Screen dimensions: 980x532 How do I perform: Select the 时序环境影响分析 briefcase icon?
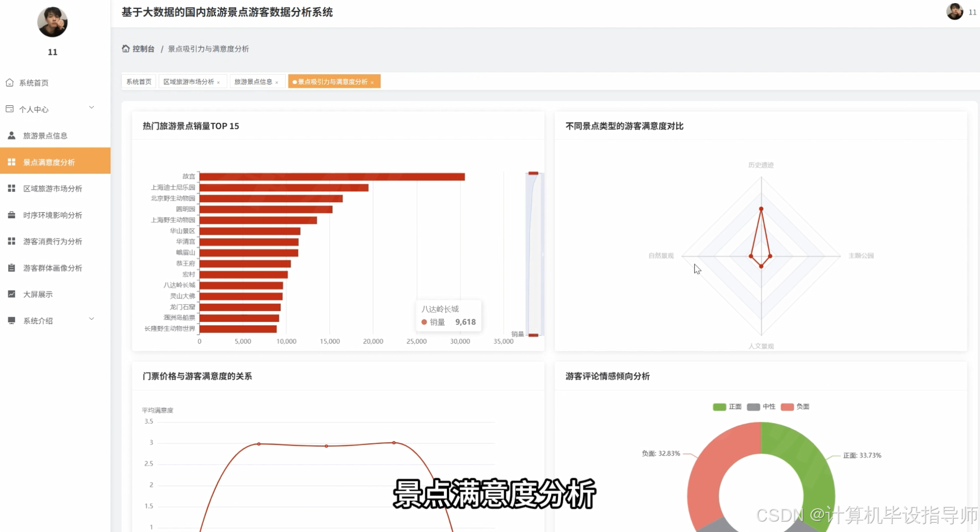click(11, 215)
